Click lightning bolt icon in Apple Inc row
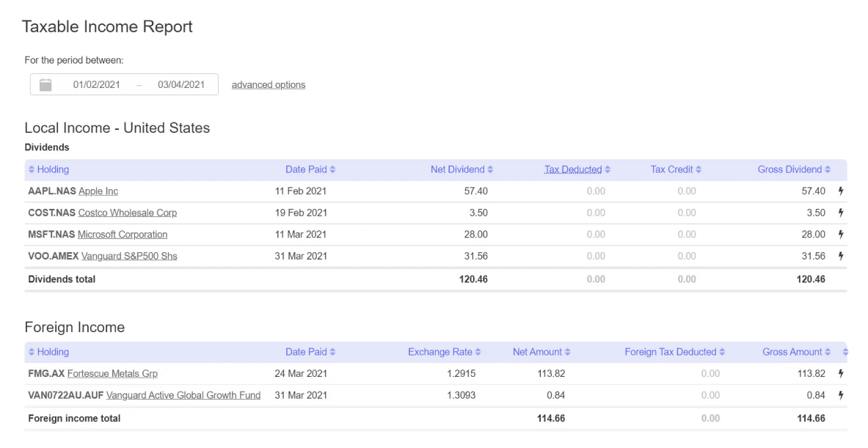The width and height of the screenshot is (868, 448). tap(841, 191)
